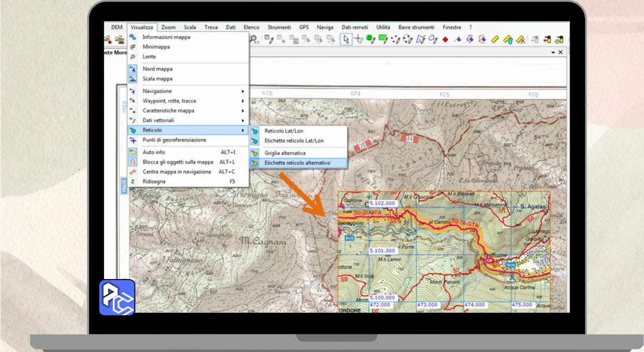Viewport: 644px width, 352px height.
Task: Select the yellow ruler measure tool
Action: tap(495, 39)
